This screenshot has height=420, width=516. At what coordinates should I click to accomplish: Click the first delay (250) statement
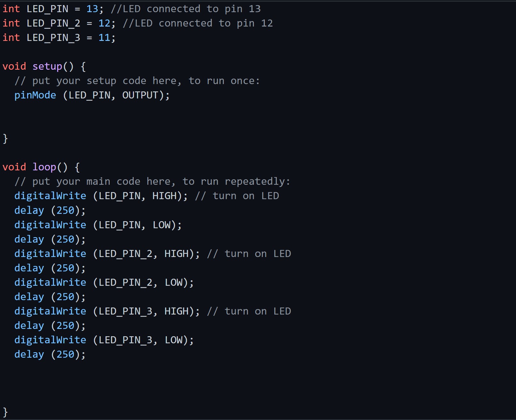point(50,211)
